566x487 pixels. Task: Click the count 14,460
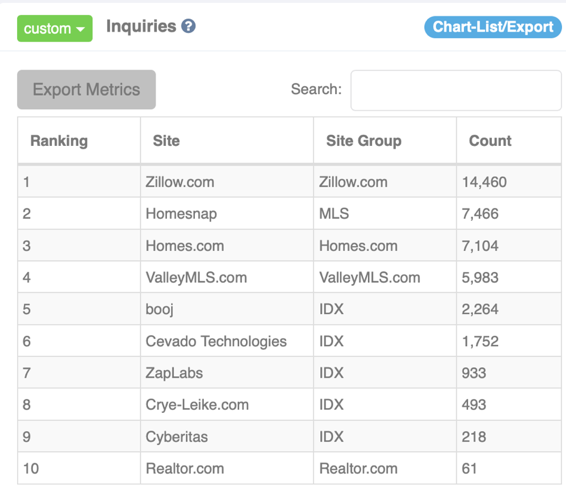[x=484, y=182]
